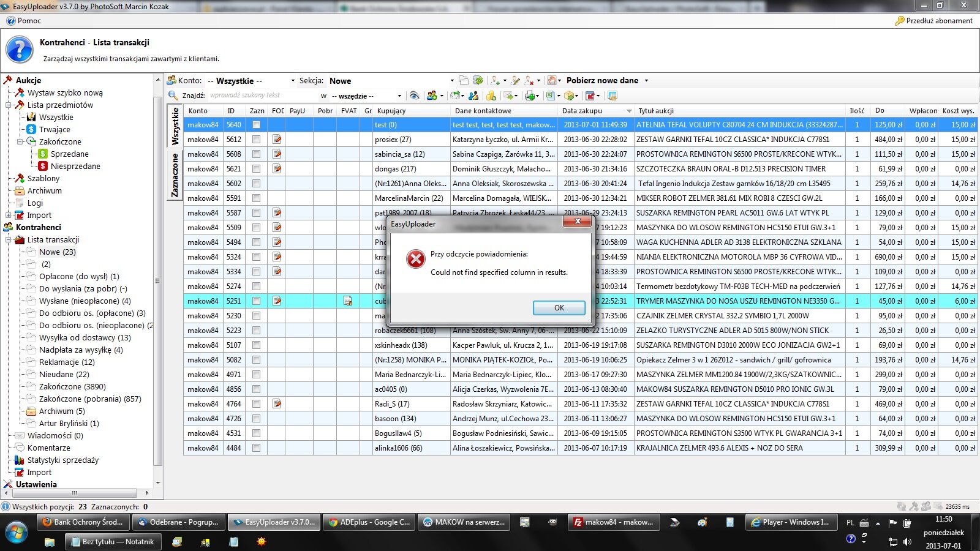The width and height of the screenshot is (980, 551).
Task: Switch to the vertical Zaznaczone tab
Action: 175,175
